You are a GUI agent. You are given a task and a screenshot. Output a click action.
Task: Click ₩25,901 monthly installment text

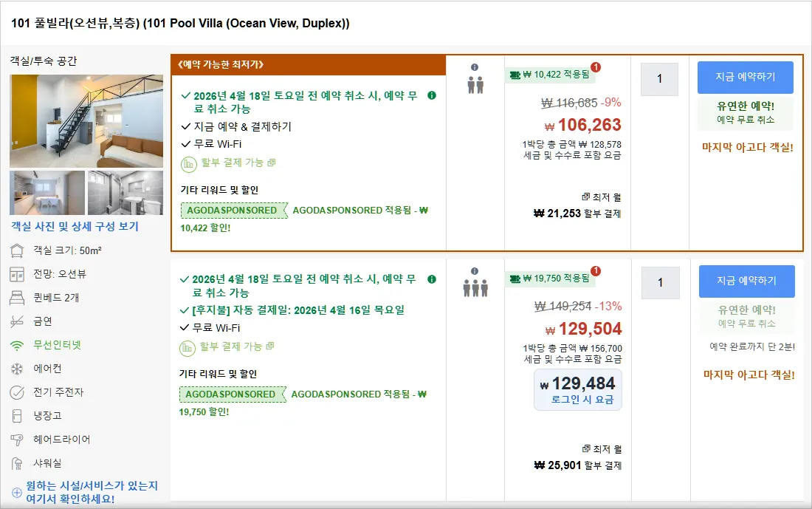tap(578, 465)
